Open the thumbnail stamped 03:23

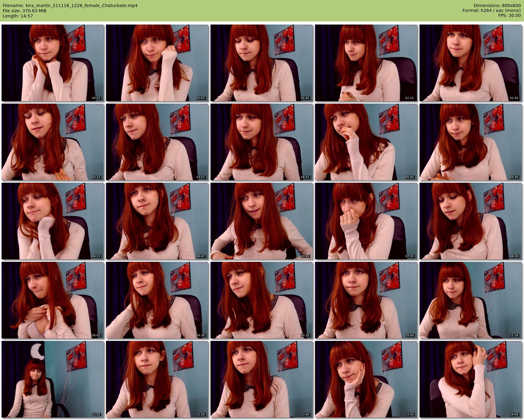(53, 142)
